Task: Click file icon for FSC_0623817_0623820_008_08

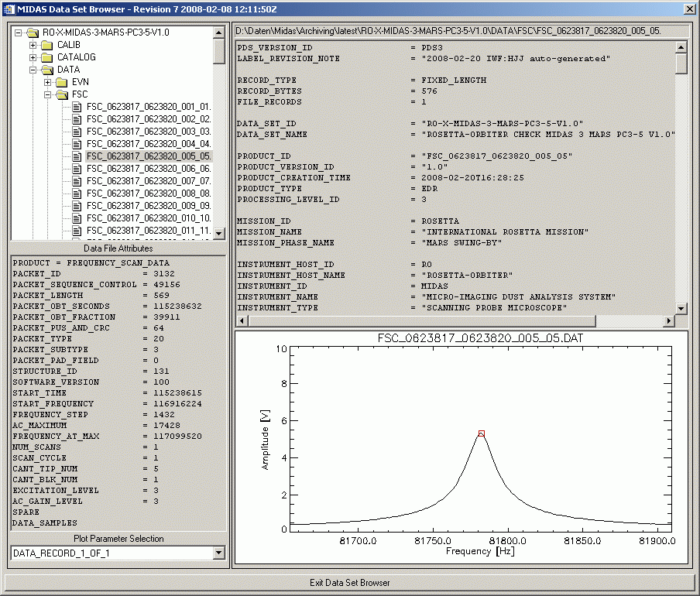Action: [x=77, y=194]
